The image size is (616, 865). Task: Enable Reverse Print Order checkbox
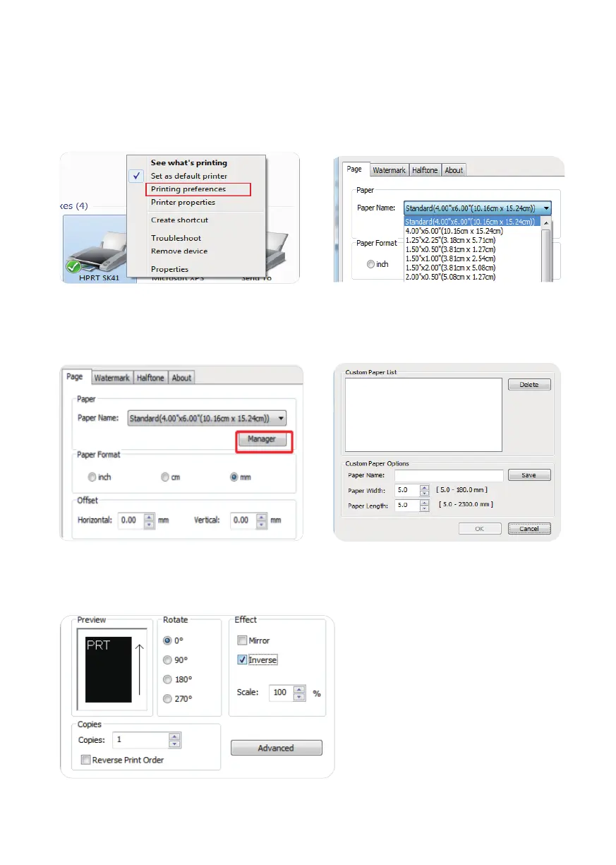coord(85,760)
